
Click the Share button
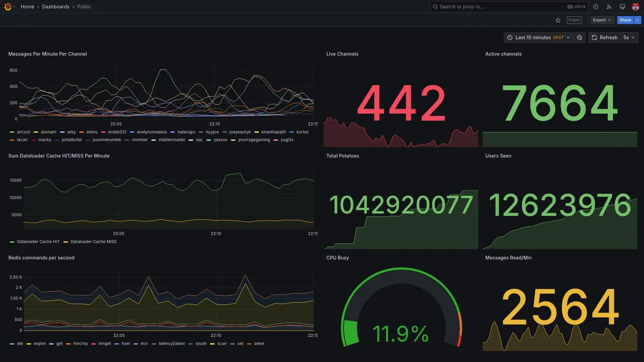[625, 20]
